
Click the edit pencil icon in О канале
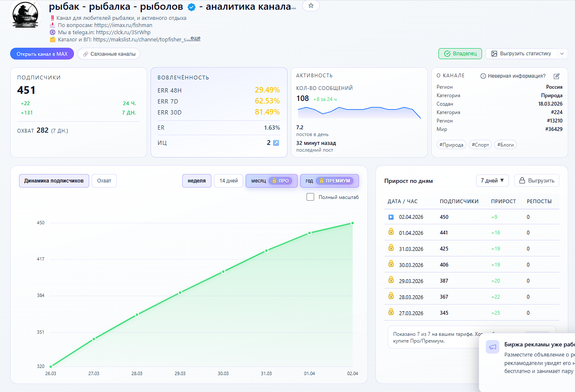556,76
